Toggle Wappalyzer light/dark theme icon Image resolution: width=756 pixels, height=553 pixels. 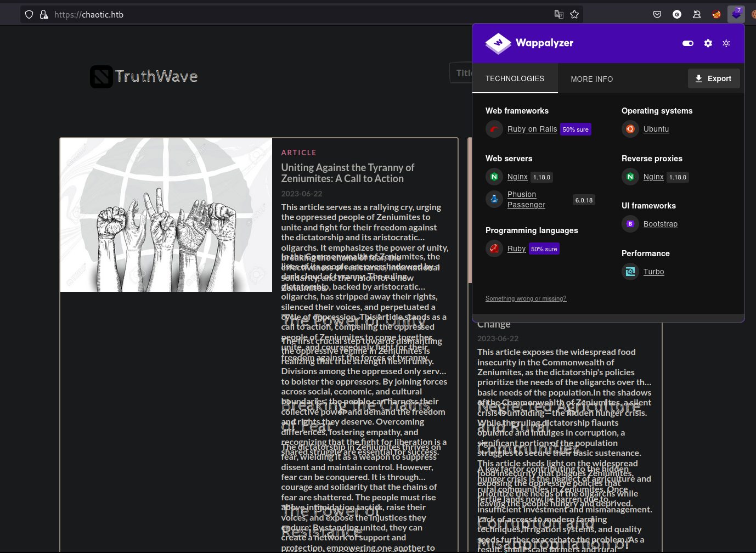726,43
